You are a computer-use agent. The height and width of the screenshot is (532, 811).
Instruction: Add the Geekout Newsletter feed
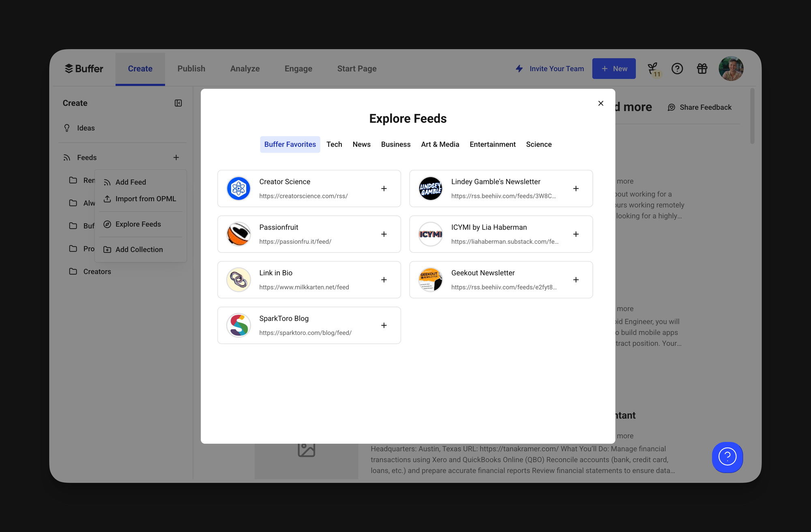(x=576, y=280)
